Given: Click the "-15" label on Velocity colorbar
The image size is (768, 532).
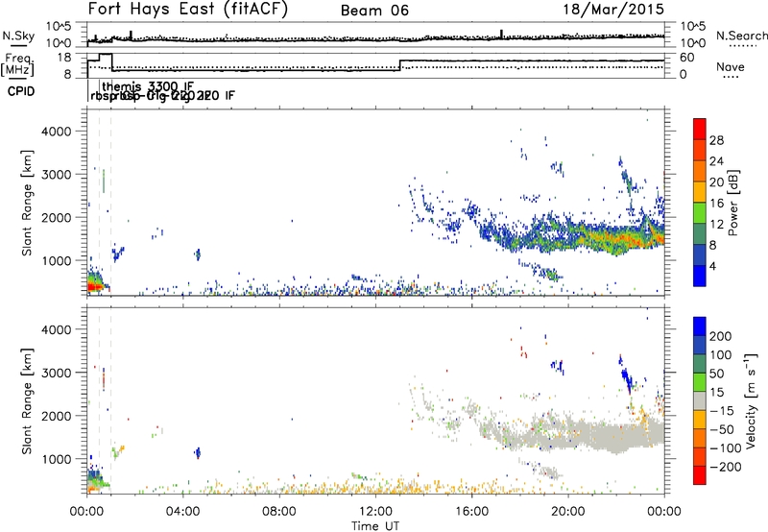Looking at the screenshot, I should click(x=722, y=411).
